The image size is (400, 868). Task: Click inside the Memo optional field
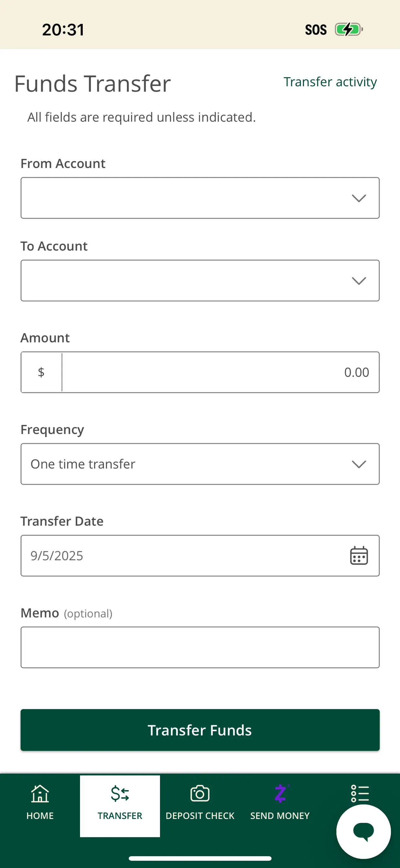coord(200,647)
